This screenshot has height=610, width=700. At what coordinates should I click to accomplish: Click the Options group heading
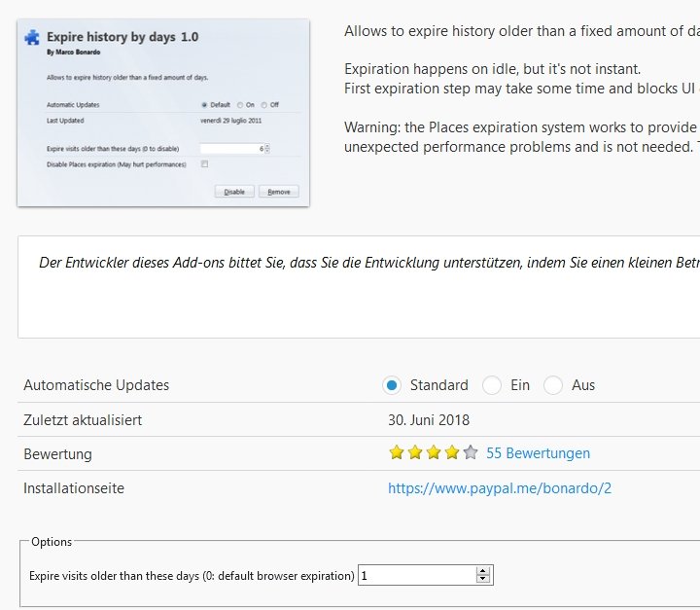pos(52,542)
